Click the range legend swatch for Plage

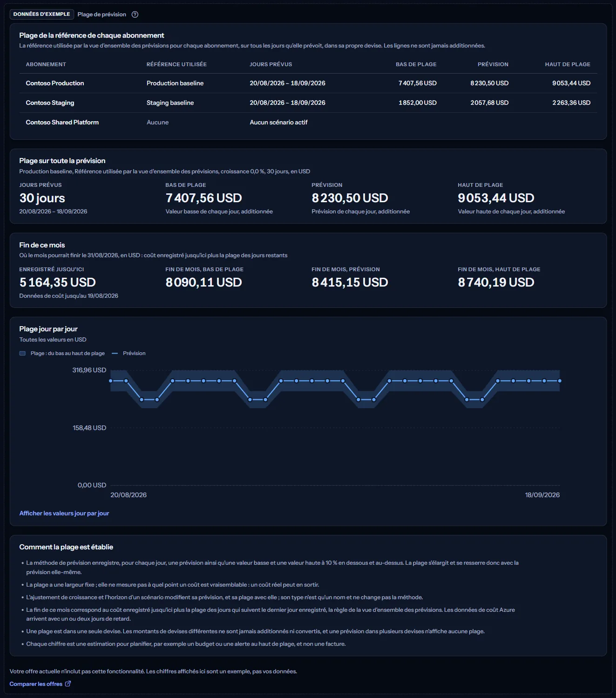point(22,353)
